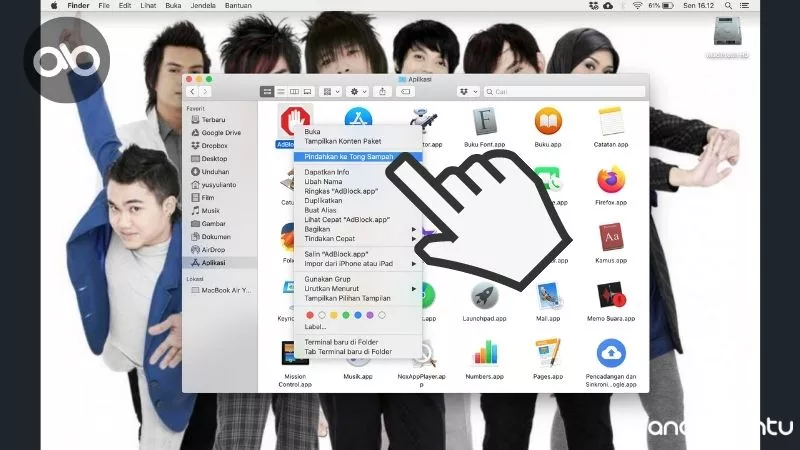
Task: Open the Macintosh HD desktop drive
Action: click(727, 32)
